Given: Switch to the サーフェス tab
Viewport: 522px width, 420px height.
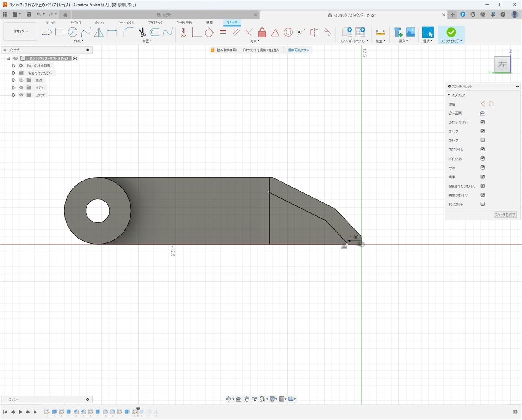Looking at the screenshot, I should click(75, 23).
